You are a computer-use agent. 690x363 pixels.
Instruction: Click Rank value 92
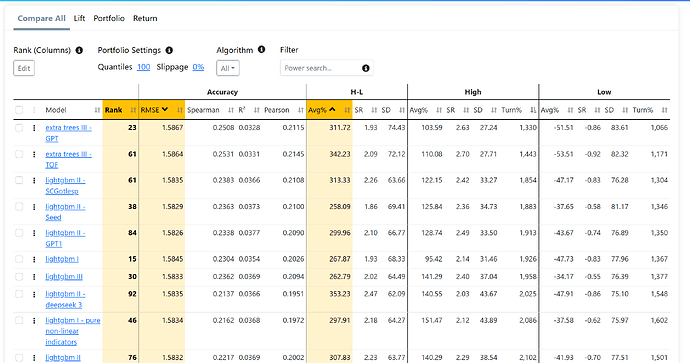[132, 294]
